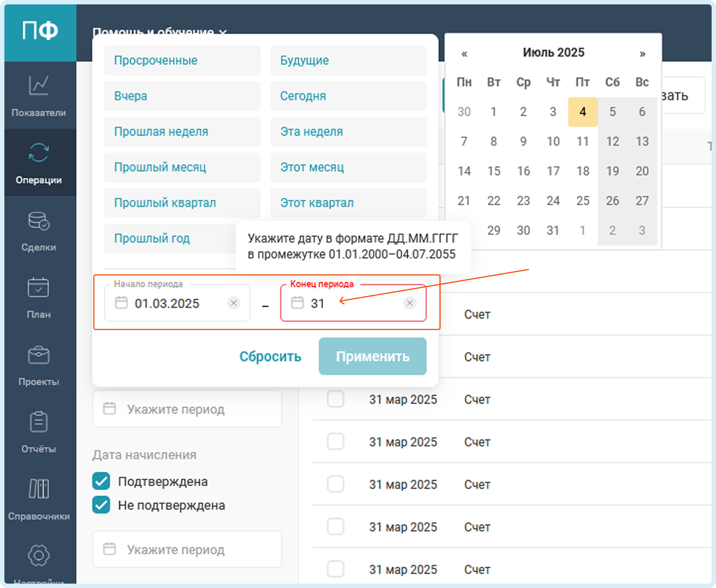This screenshot has height=588, width=716.
Task: Click calendar icon in Начало периода field
Action: pos(121,303)
